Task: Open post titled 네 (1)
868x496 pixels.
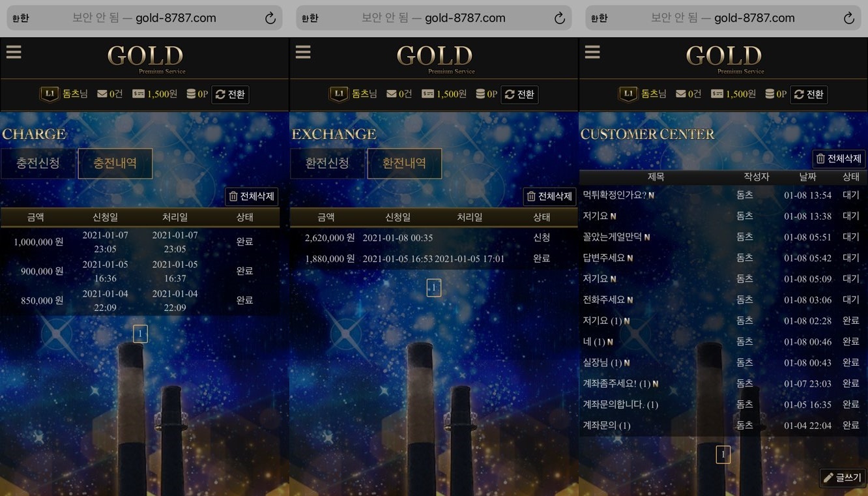Action: [x=594, y=342]
